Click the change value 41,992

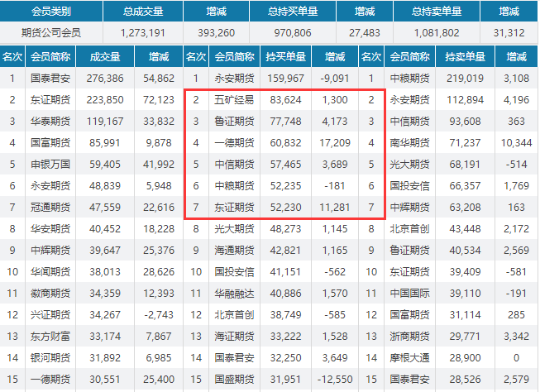[x=159, y=165]
